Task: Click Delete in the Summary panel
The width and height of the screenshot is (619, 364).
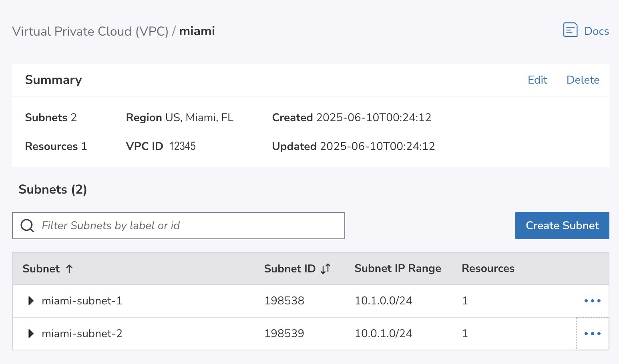Action: point(583,80)
